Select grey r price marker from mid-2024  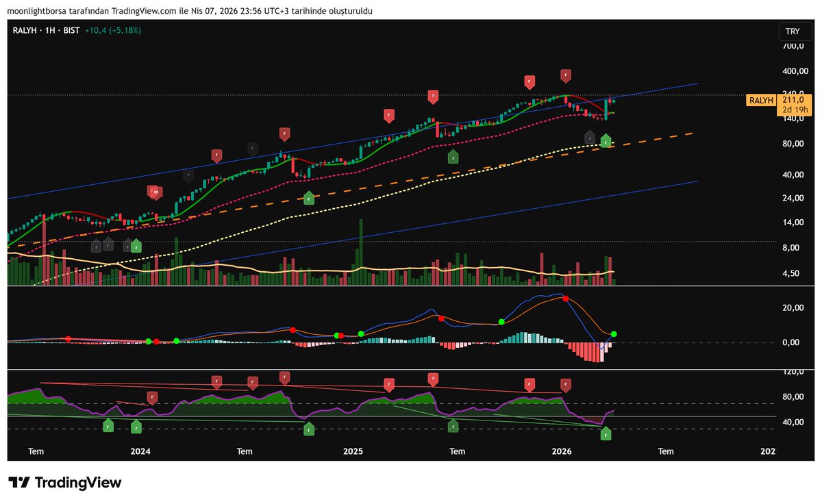coord(253,148)
